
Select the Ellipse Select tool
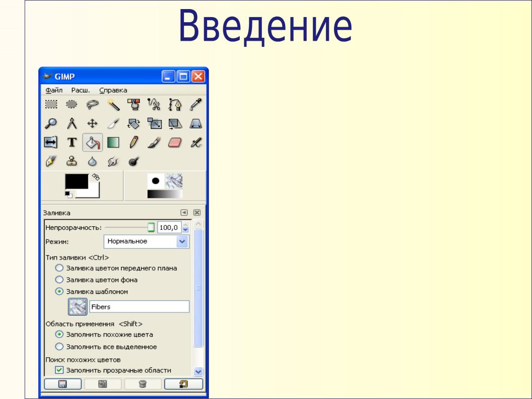(x=71, y=104)
